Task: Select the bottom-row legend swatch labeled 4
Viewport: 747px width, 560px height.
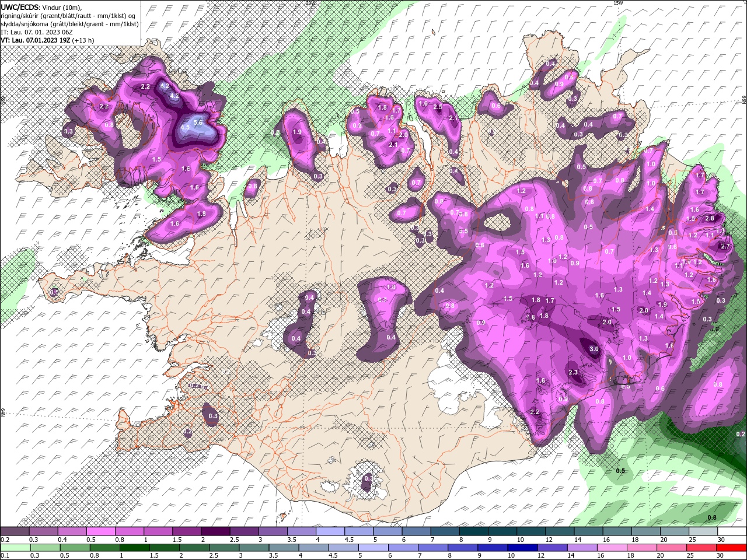Action: click(313, 548)
